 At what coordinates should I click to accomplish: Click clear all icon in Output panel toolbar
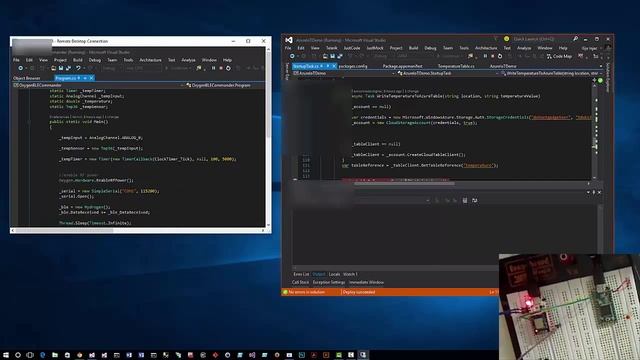[x=465, y=200]
